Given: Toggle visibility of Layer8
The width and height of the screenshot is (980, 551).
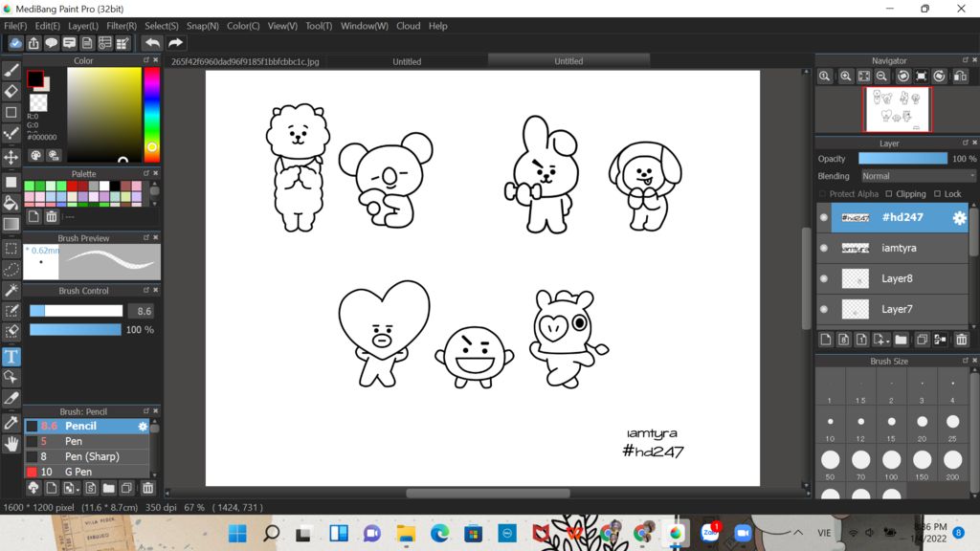Looking at the screenshot, I should [824, 278].
